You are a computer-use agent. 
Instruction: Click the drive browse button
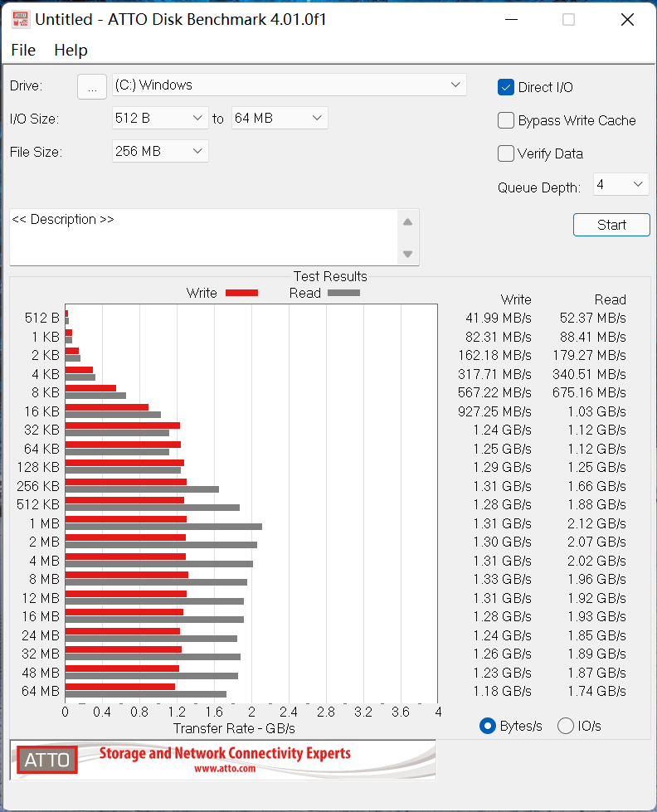[x=92, y=86]
